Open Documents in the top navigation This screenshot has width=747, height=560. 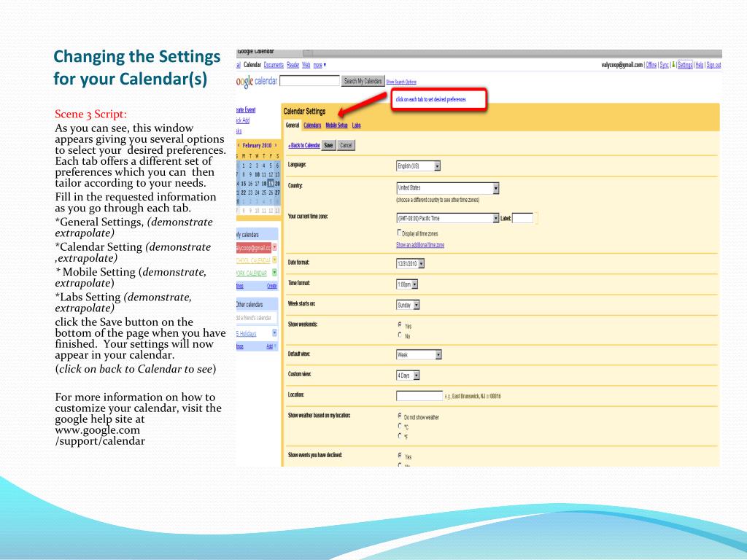coord(274,65)
